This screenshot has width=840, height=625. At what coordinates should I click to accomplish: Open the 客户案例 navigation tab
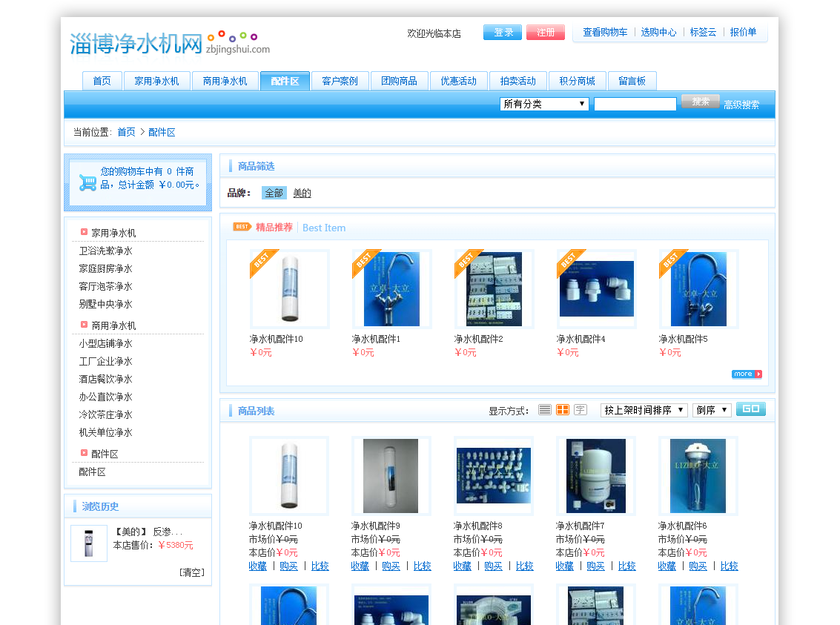coord(340,81)
